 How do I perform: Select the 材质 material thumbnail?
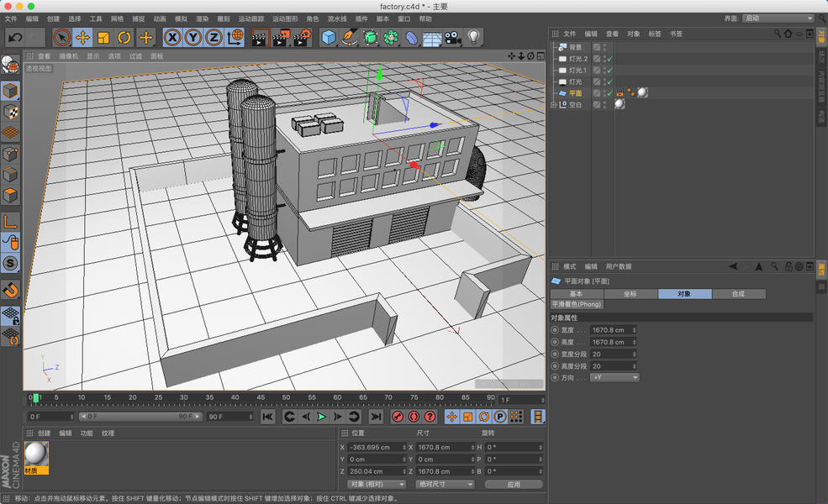(36, 458)
